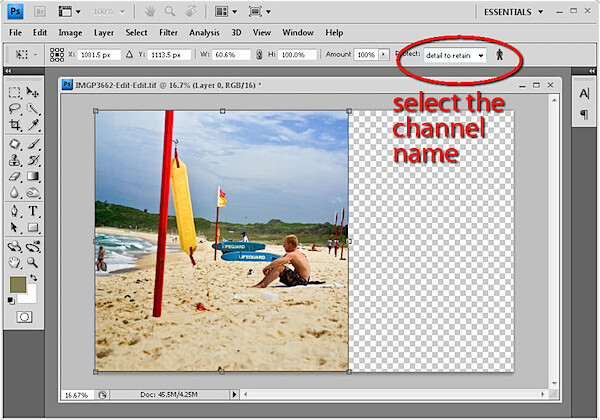Select the 3D Orbit camera tool
This screenshot has width=600, height=420.
click(33, 246)
